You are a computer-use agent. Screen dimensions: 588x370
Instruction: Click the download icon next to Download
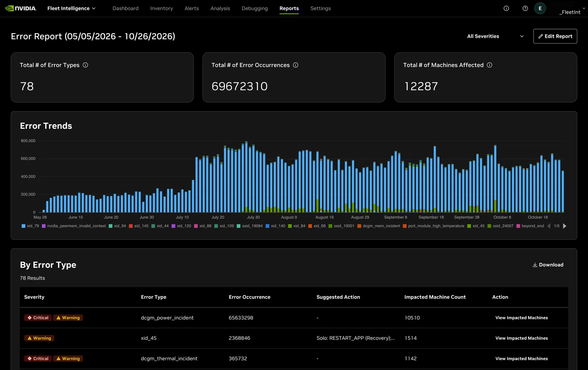click(x=535, y=265)
